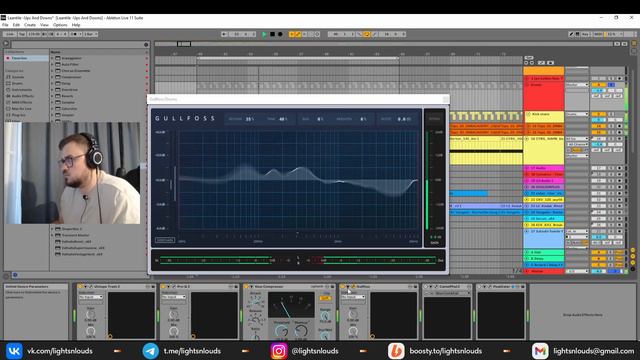Select Favorites in browser Collections
This screenshot has width=640, height=360.
pos(26,58)
